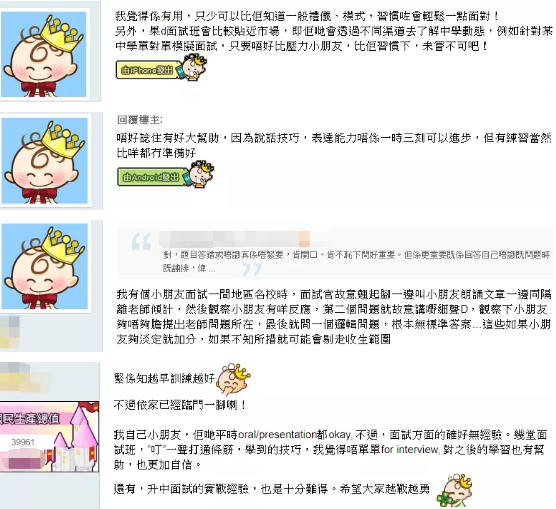Tap the baby mascot beside the Android badge
The height and width of the screenshot is (509, 556).
[200, 173]
